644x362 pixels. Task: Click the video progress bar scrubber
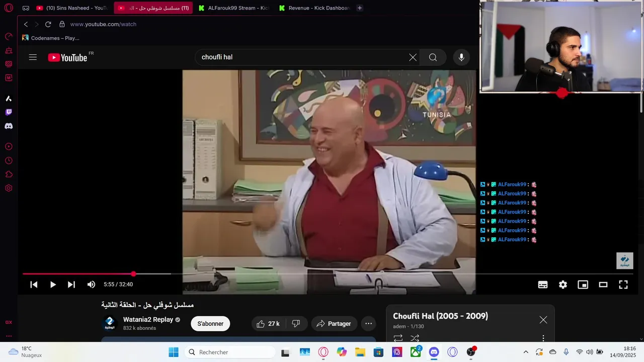point(133,274)
